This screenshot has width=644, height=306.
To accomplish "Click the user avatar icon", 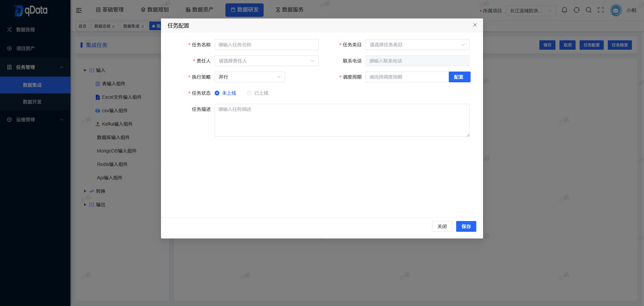I will coord(616,10).
